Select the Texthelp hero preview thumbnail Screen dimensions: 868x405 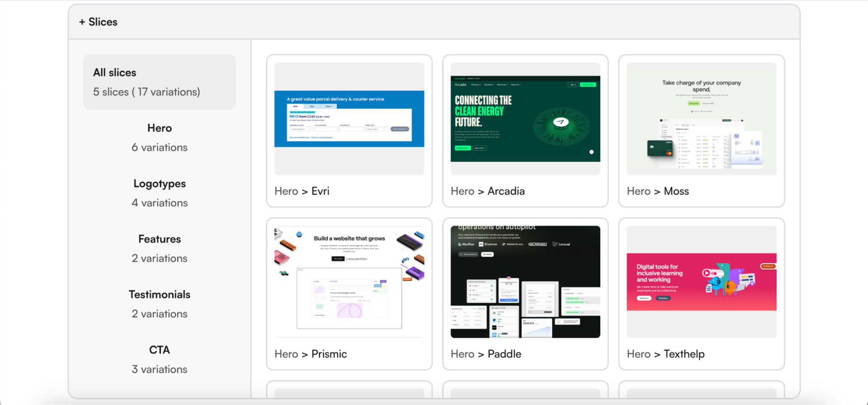[701, 282]
